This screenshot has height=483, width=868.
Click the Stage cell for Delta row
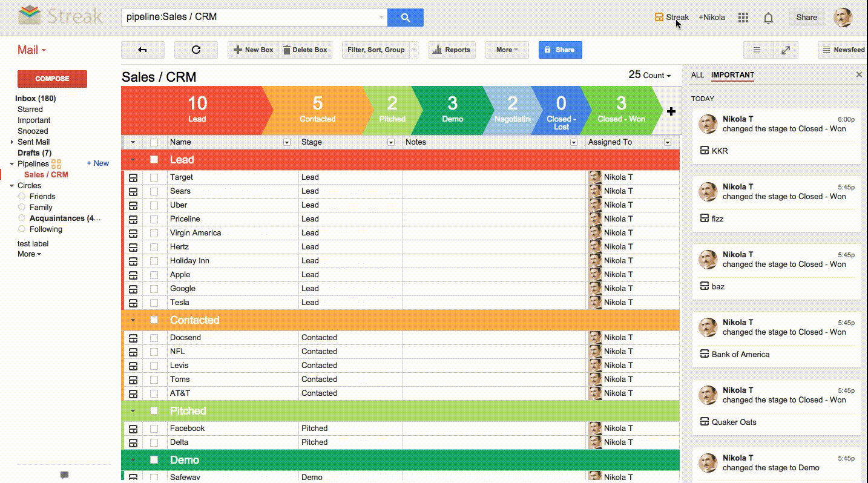[350, 442]
